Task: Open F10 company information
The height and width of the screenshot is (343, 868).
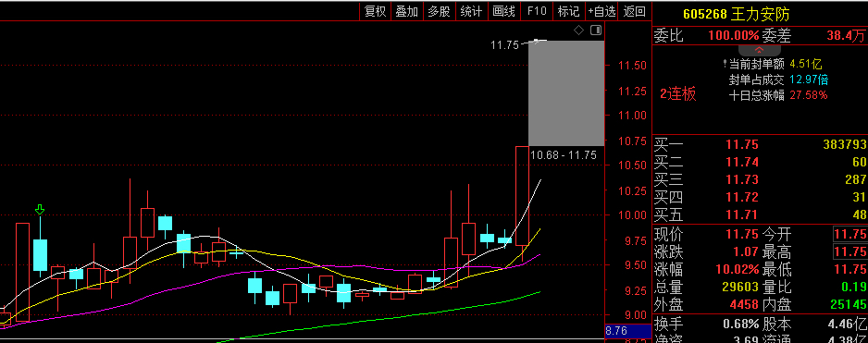Action: [537, 11]
